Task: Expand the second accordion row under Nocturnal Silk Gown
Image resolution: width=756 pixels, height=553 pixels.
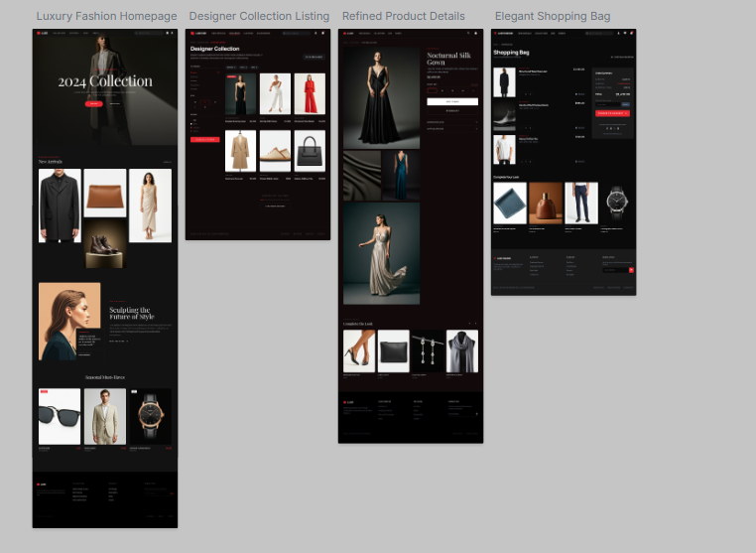Action: coord(452,128)
